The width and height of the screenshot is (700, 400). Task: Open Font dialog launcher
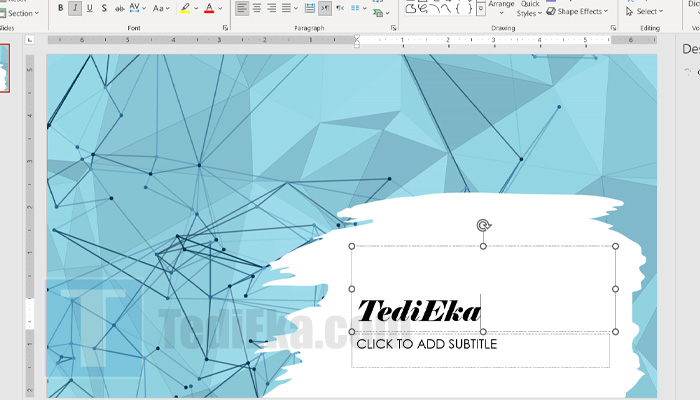click(x=225, y=28)
